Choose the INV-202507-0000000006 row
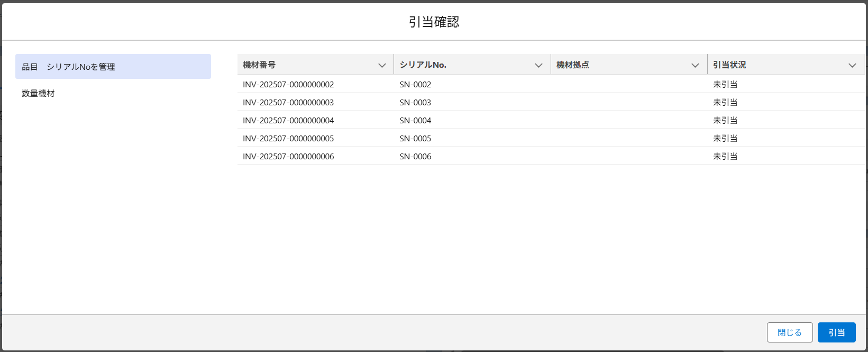868x352 pixels. click(x=288, y=156)
